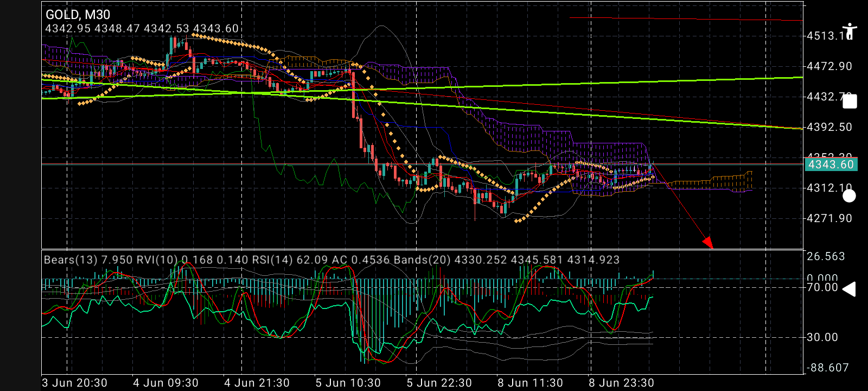
Task: Open Android recent apps square button
Action: click(850, 102)
